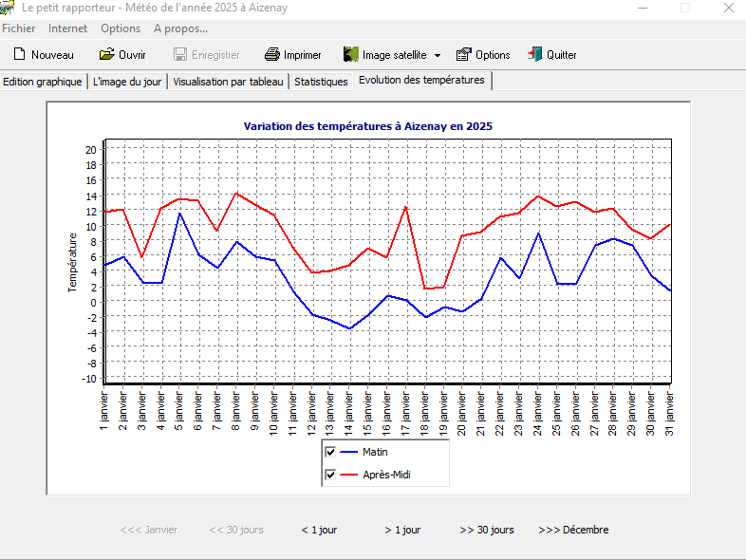Image resolution: width=746 pixels, height=560 pixels.
Task: Exit using the Quitter door icon
Action: [x=535, y=54]
